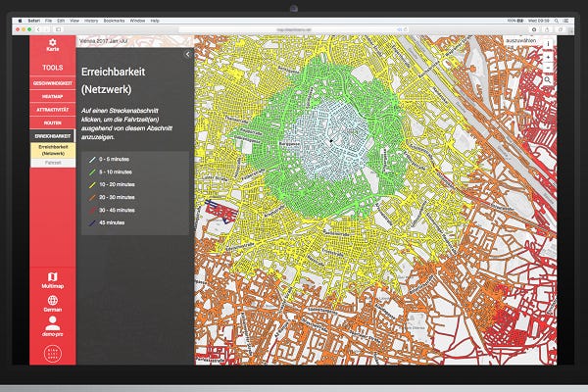The width and height of the screenshot is (588, 392).
Task: Open the Safari share button
Action: tap(547, 29)
